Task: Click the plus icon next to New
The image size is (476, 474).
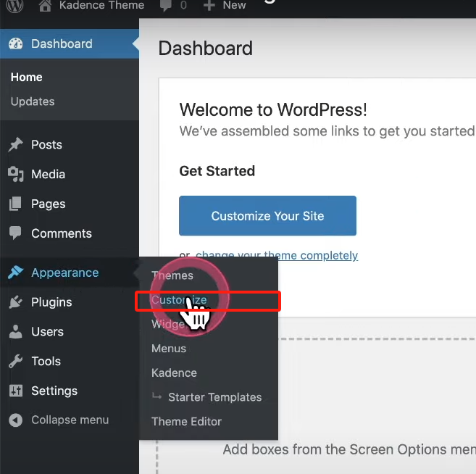Action: click(209, 6)
